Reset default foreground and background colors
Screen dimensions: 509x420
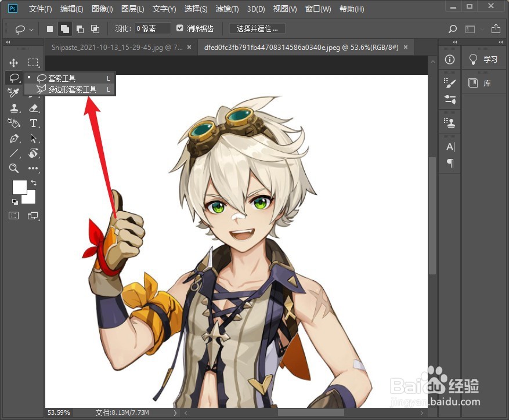pyautogui.click(x=15, y=201)
